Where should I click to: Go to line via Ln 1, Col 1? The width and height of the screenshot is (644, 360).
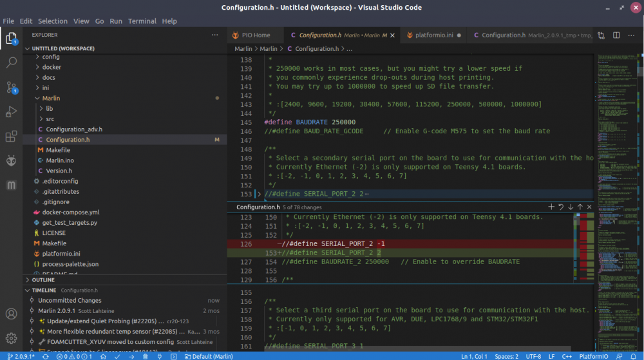click(474, 356)
